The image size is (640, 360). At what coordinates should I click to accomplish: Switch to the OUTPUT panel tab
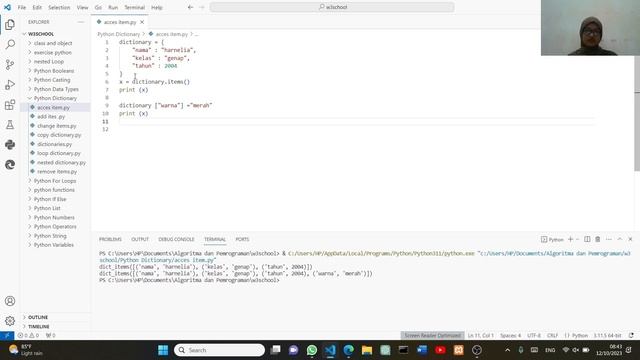(140, 239)
